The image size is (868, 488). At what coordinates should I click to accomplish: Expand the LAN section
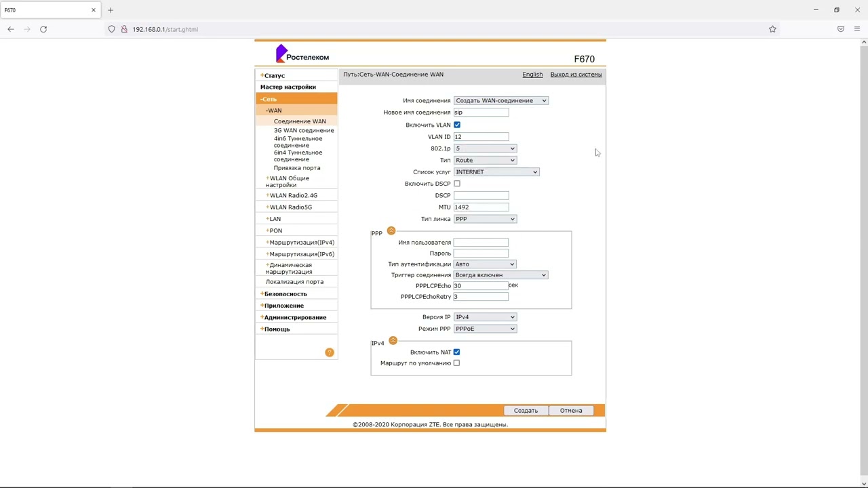273,219
